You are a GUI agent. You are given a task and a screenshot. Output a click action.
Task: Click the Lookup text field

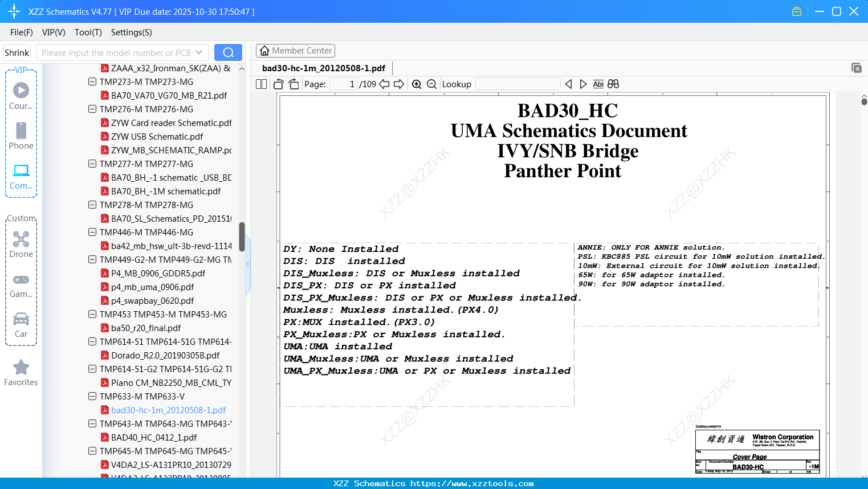pos(517,84)
